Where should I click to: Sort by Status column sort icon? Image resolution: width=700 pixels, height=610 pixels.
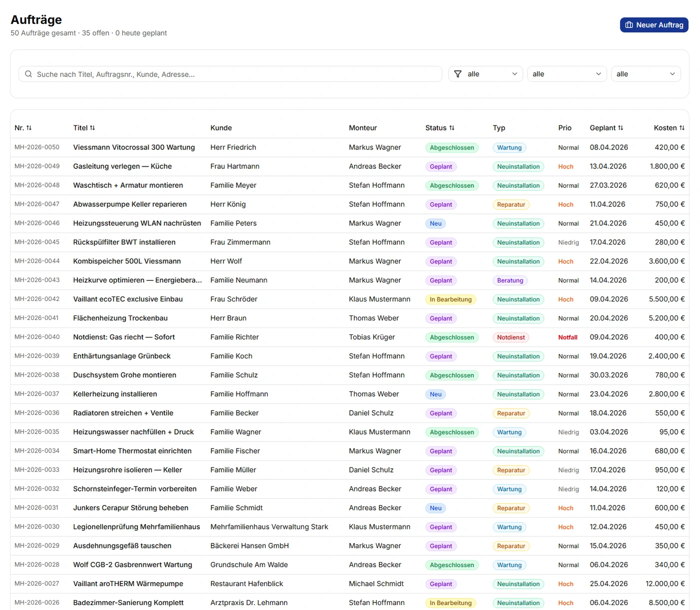click(452, 128)
